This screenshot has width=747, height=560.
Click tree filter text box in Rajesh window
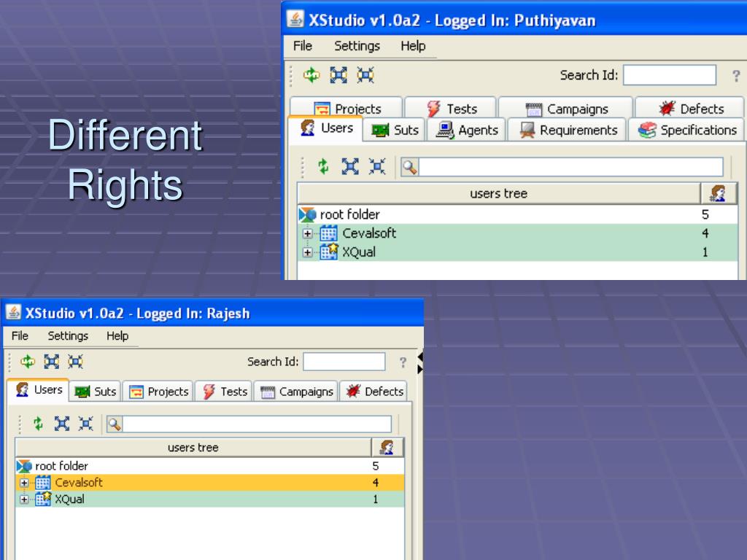[x=257, y=424]
